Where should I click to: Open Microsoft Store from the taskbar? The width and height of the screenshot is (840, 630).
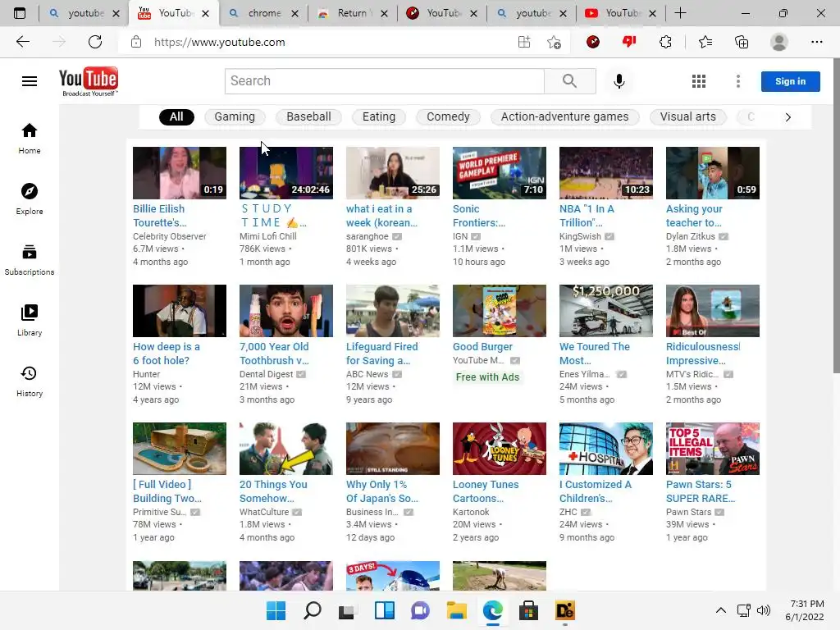pos(528,610)
